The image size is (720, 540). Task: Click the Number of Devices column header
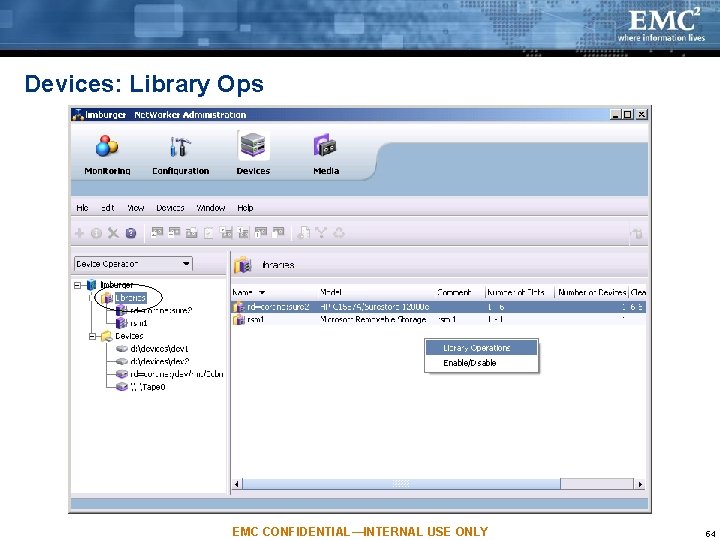pos(592,292)
